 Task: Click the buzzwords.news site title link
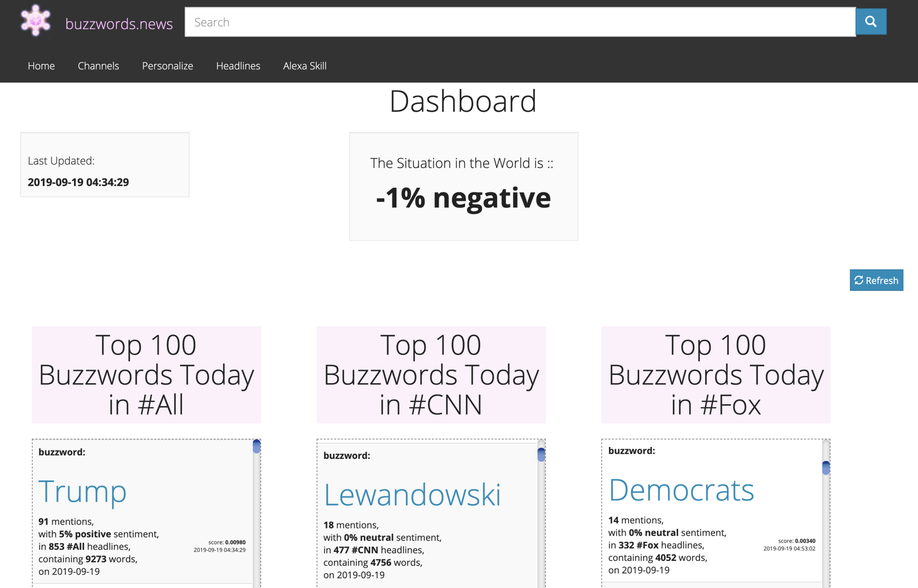click(x=119, y=24)
